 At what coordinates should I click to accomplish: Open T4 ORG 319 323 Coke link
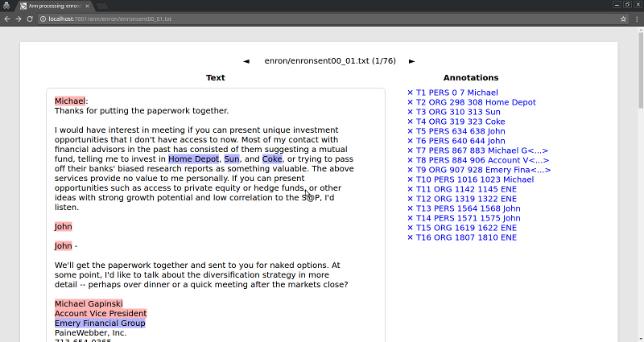pyautogui.click(x=460, y=122)
